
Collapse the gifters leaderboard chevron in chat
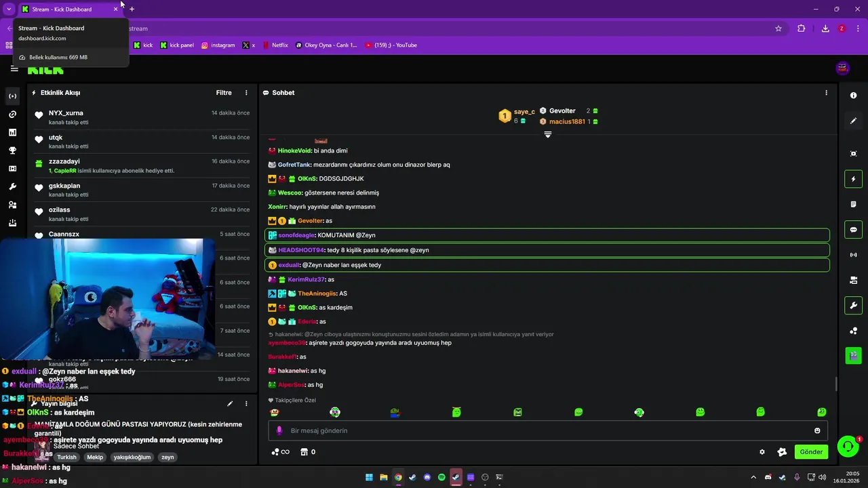548,134
